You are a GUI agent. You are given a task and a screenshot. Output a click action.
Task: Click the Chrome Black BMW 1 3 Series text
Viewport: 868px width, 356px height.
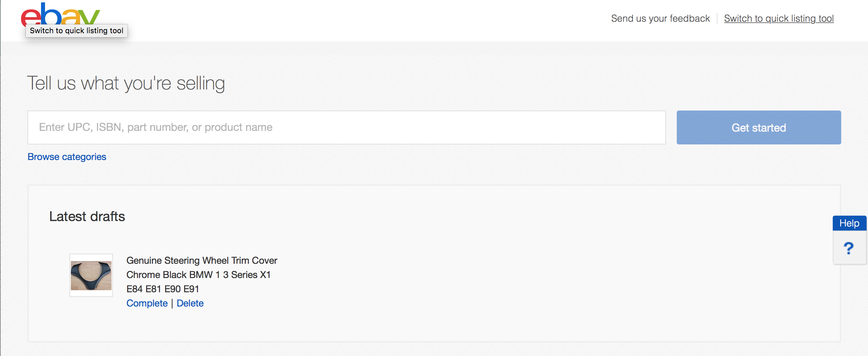point(198,275)
